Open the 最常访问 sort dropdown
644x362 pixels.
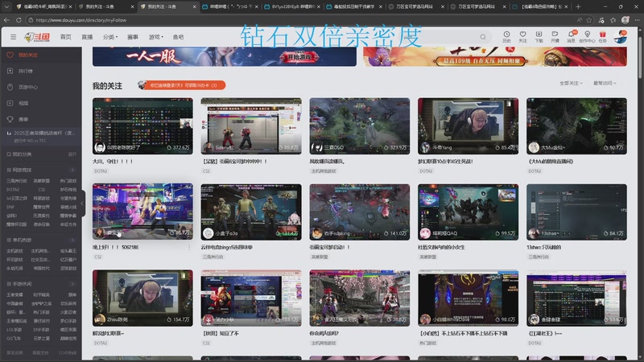pyautogui.click(x=605, y=83)
